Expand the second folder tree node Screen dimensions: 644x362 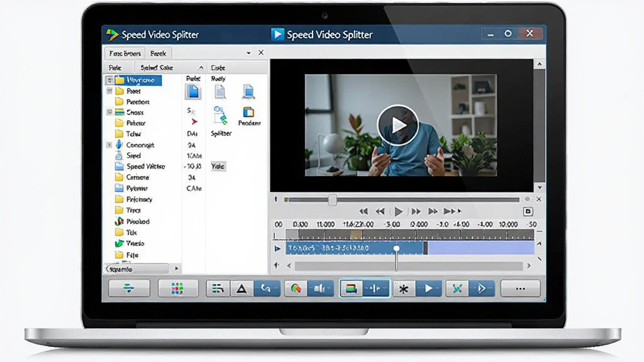[x=109, y=91]
